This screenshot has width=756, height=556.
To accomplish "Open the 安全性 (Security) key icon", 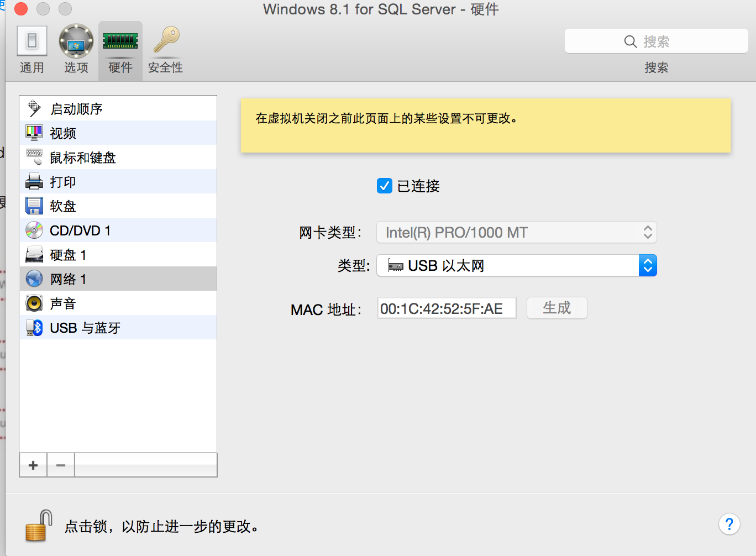I will click(166, 40).
